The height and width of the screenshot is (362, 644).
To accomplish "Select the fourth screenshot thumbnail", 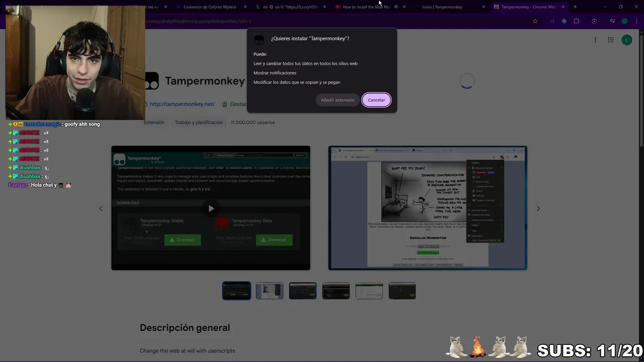I will 336,291.
